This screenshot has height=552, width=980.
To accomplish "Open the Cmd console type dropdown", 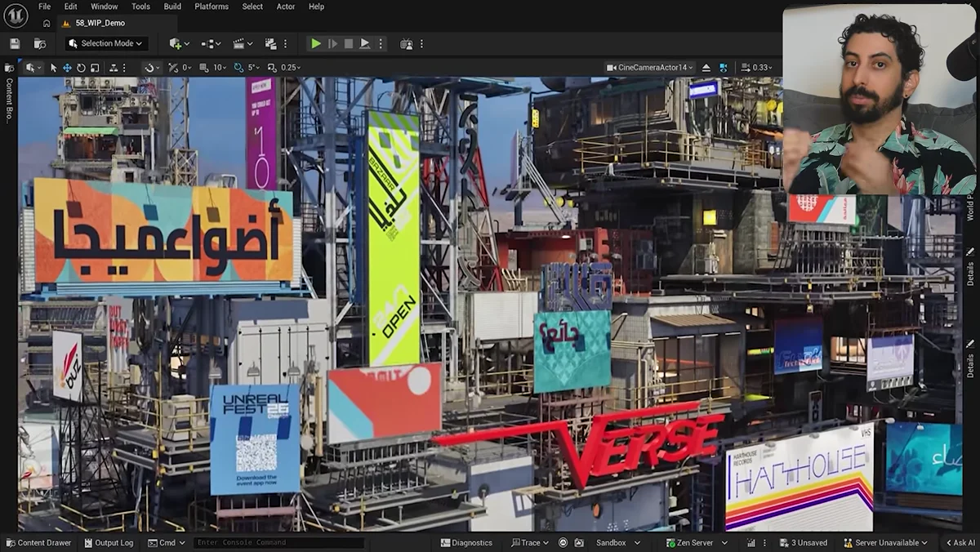I will (167, 542).
